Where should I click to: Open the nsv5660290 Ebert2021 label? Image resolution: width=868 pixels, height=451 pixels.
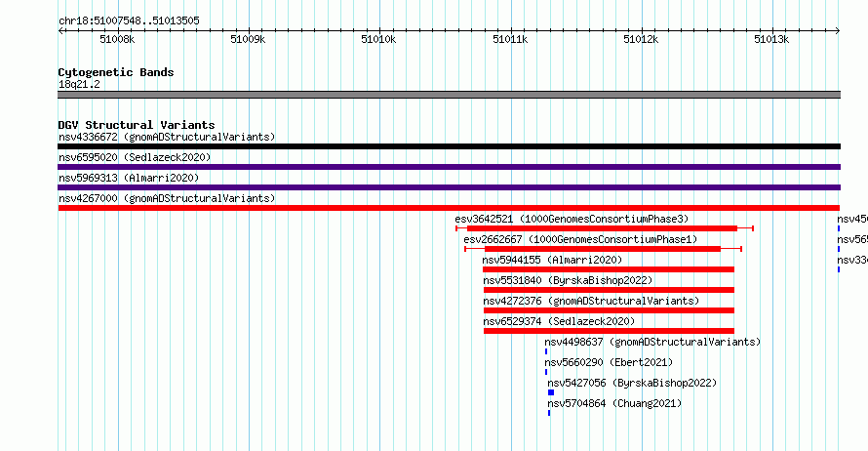[x=609, y=362]
